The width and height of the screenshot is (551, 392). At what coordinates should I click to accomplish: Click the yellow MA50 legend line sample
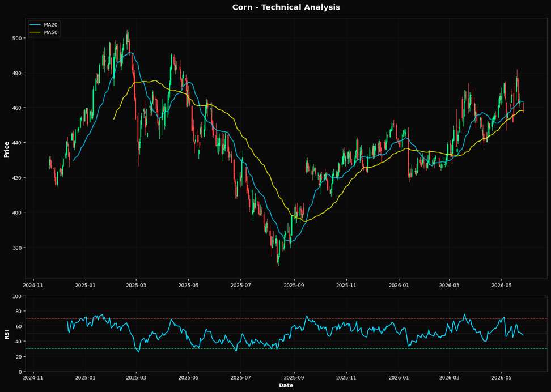click(36, 32)
